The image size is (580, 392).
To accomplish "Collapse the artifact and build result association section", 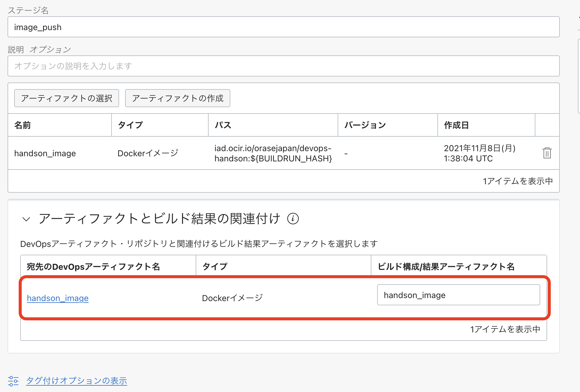I will (26, 219).
